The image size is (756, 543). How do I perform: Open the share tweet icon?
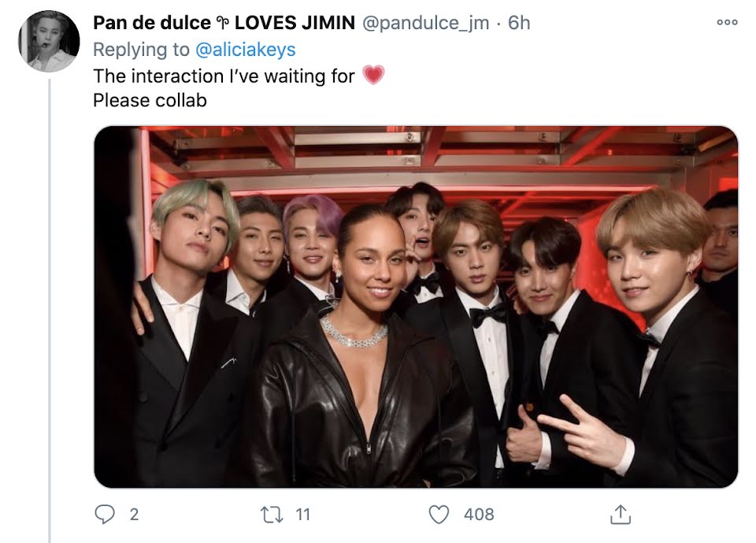point(621,515)
